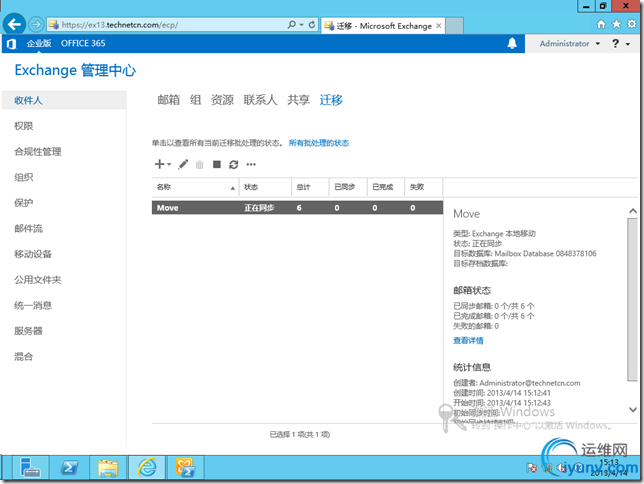Select 统一消息 in the left navigation

click(33, 305)
